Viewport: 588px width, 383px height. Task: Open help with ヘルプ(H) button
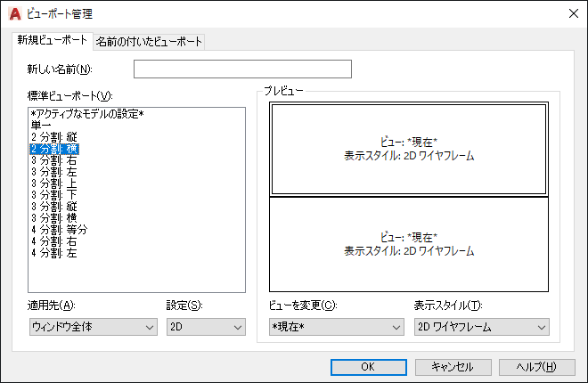pos(537,367)
